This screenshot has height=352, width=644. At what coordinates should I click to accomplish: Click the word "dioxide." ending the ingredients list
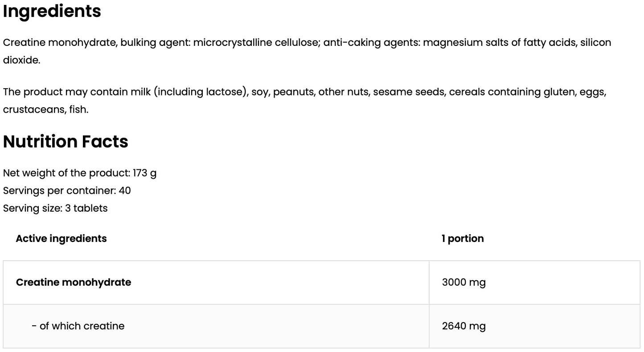point(21,60)
